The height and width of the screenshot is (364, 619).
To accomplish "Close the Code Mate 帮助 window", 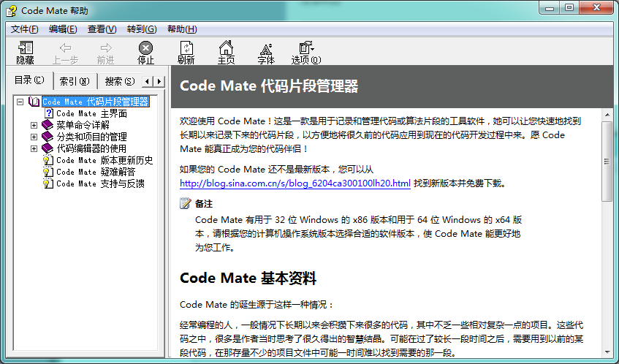I will 596,7.
